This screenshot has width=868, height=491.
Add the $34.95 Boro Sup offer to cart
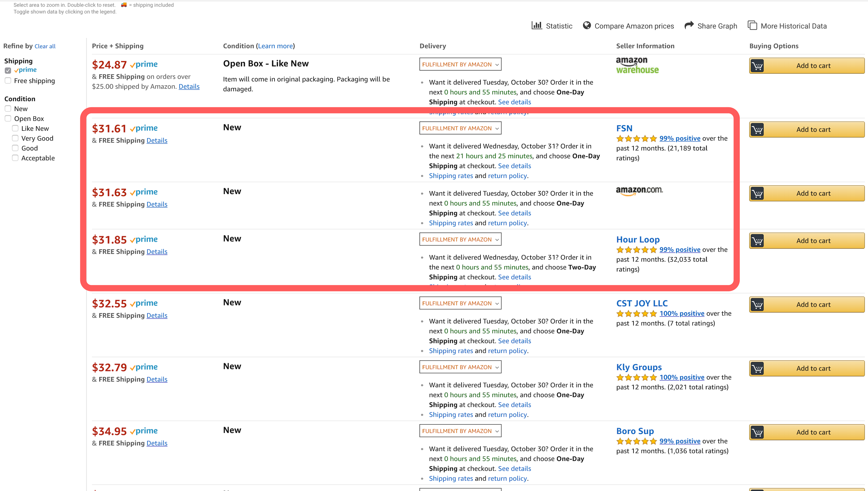coord(813,432)
